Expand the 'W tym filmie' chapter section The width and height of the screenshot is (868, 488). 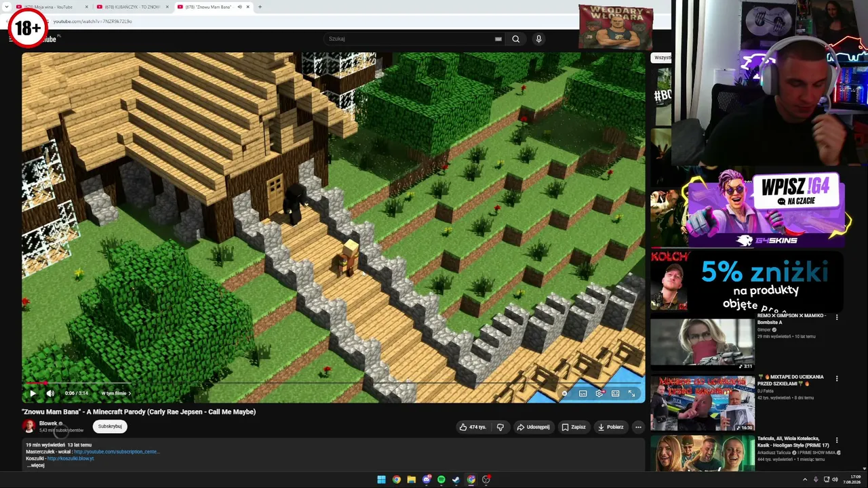[x=116, y=393]
